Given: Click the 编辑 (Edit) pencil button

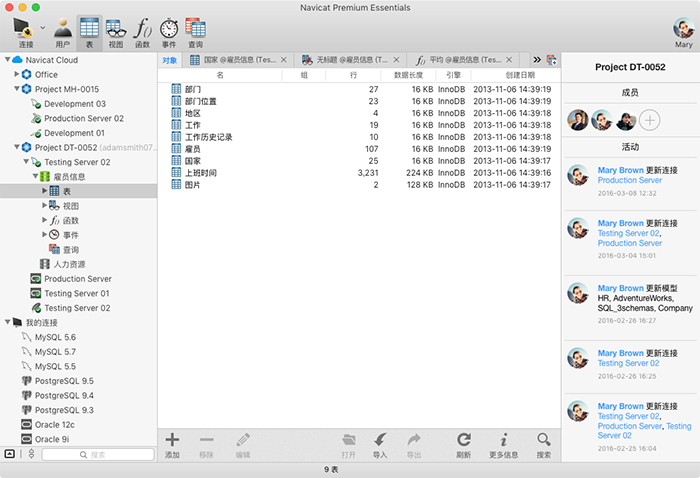Looking at the screenshot, I should point(243,445).
